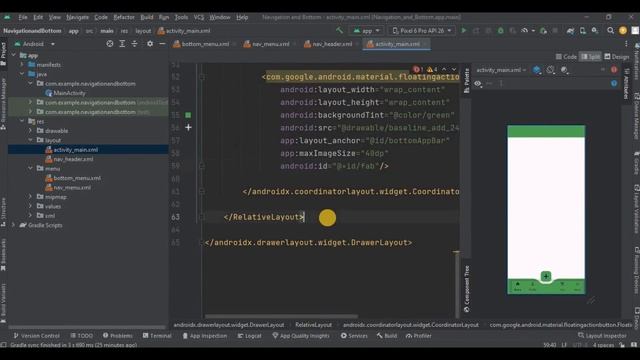640x360 pixels.
Task: Click recent tabs three-dots menu
Action: (x=627, y=44)
